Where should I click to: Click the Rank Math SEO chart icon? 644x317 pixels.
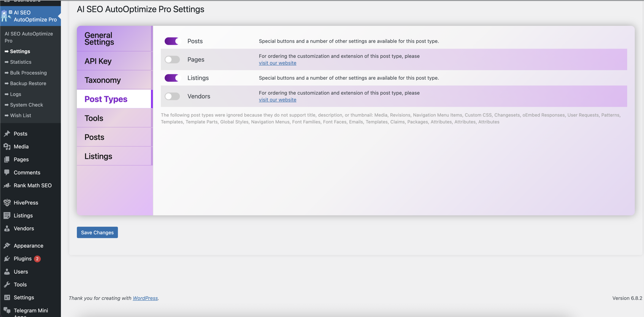point(7,185)
